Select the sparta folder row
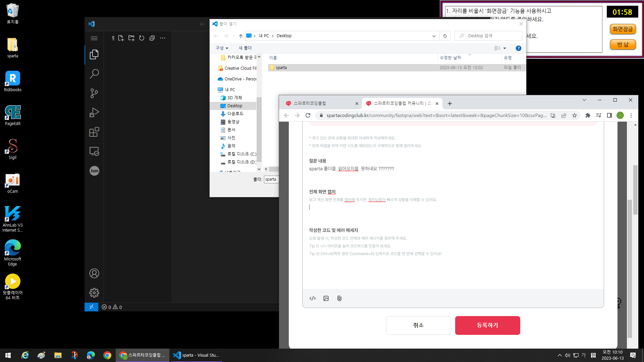Image resolution: width=644 pixels, height=362 pixels. 397,68
